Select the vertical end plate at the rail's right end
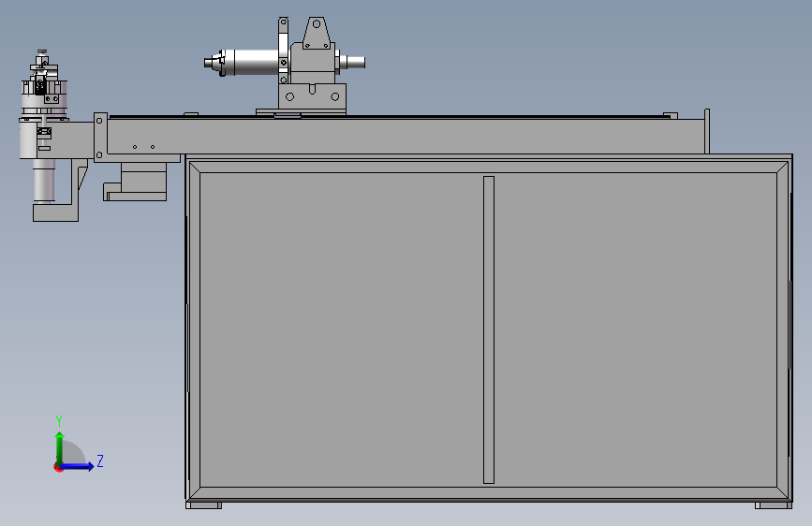The image size is (812, 526). 707,131
